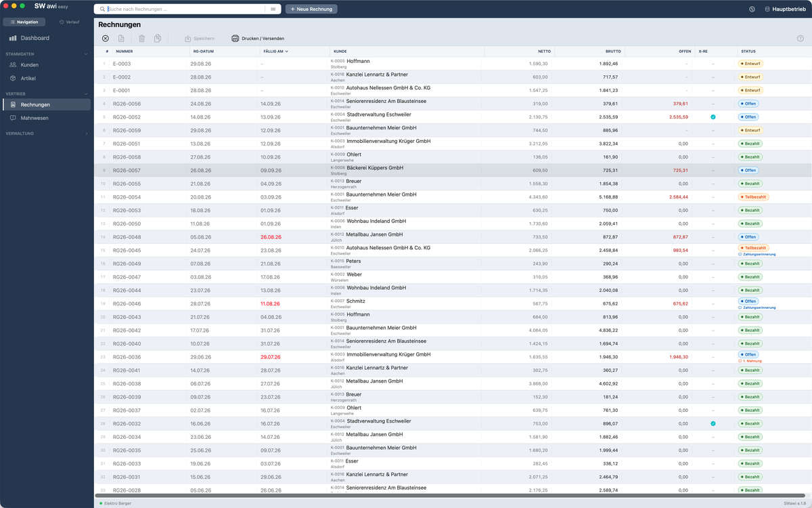The height and width of the screenshot is (508, 812).
Task: Focus the Suche nach Rechnungen search field
Action: (185, 9)
